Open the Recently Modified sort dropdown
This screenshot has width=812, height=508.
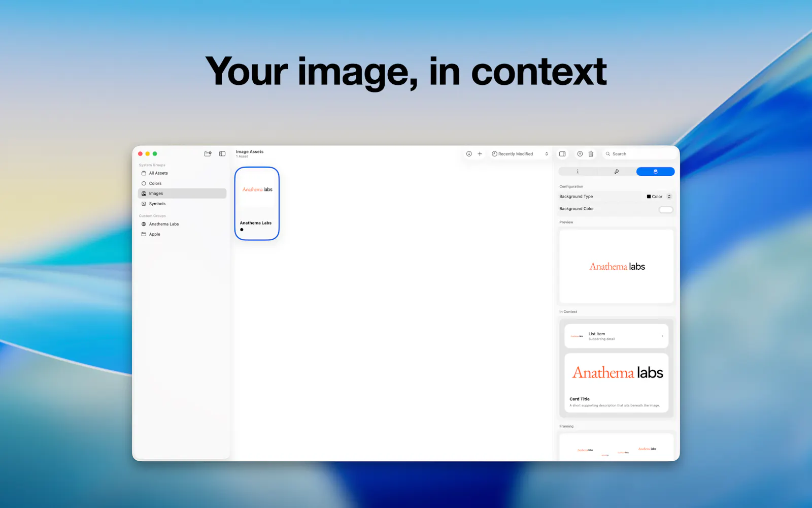point(520,154)
